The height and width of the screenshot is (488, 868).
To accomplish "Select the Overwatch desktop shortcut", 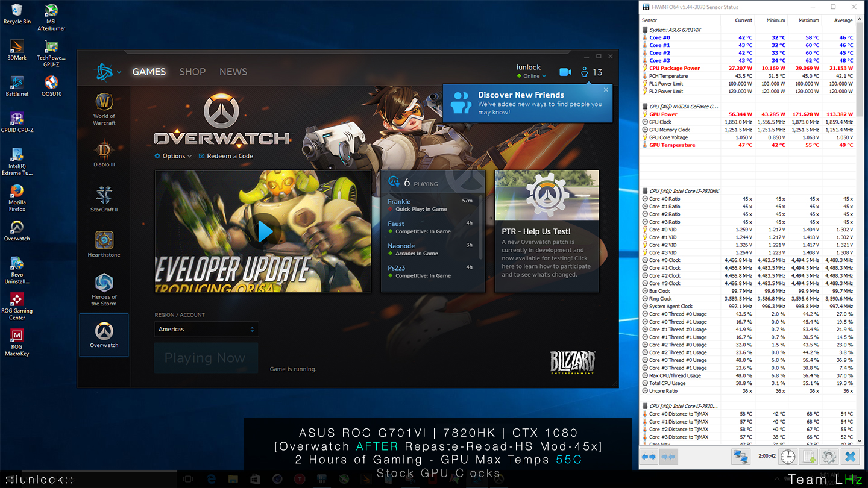I will [17, 230].
